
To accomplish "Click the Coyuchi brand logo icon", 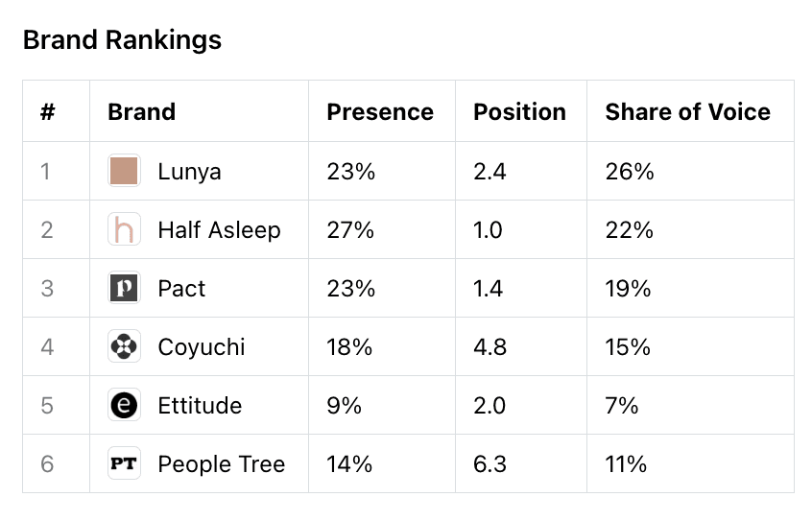I will click(x=124, y=347).
